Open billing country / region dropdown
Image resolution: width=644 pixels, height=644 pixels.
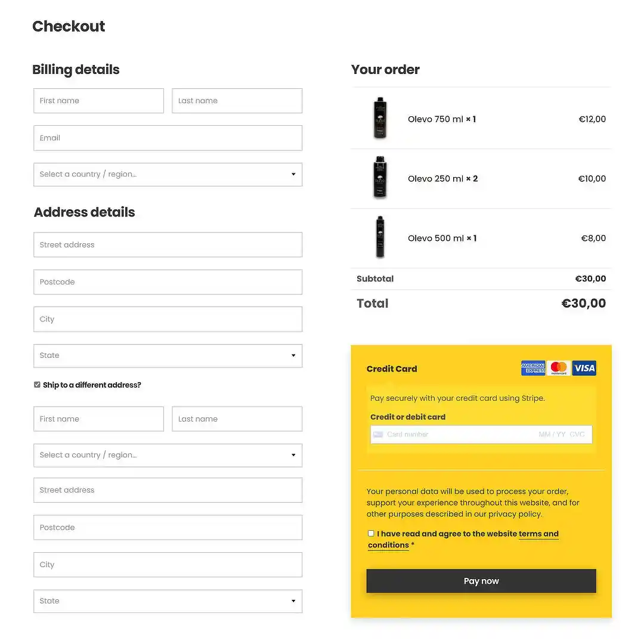coord(168,175)
